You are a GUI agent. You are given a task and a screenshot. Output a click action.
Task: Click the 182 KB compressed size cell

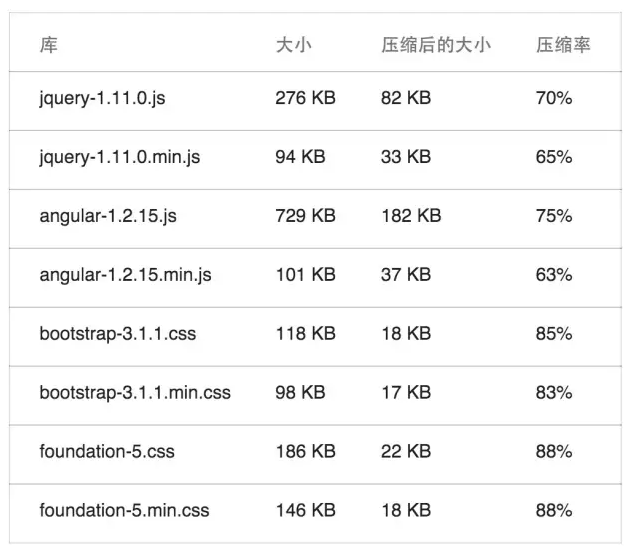(x=411, y=216)
